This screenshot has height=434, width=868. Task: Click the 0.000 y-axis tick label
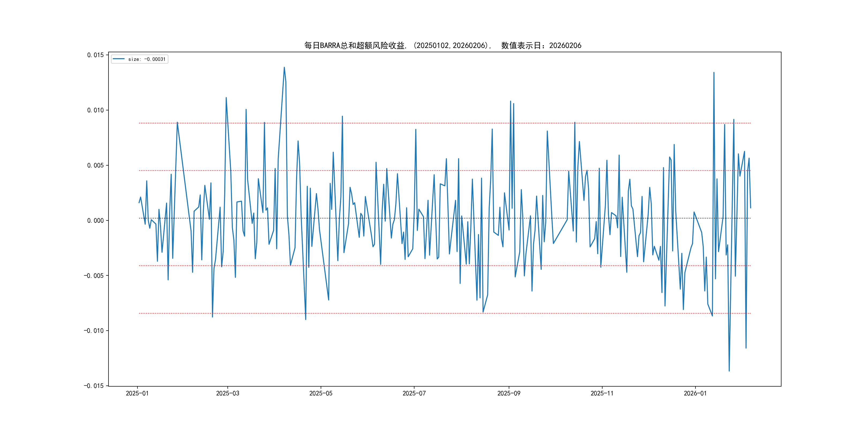tap(95, 221)
